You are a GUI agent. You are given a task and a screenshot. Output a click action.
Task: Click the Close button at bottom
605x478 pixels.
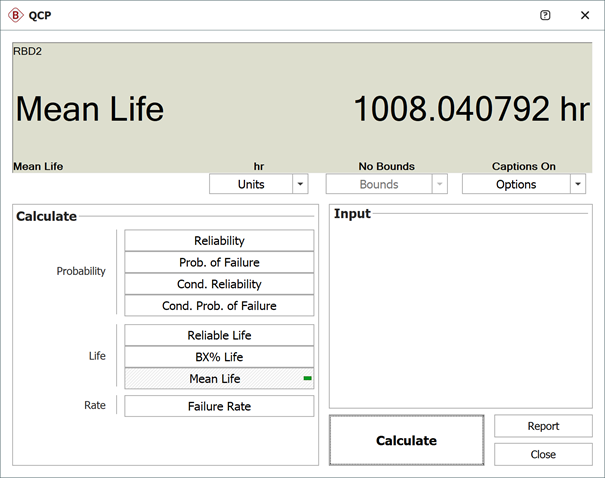(x=543, y=454)
